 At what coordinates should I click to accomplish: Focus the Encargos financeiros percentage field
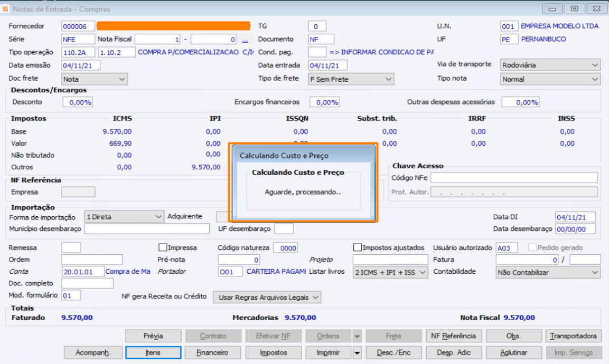325,102
